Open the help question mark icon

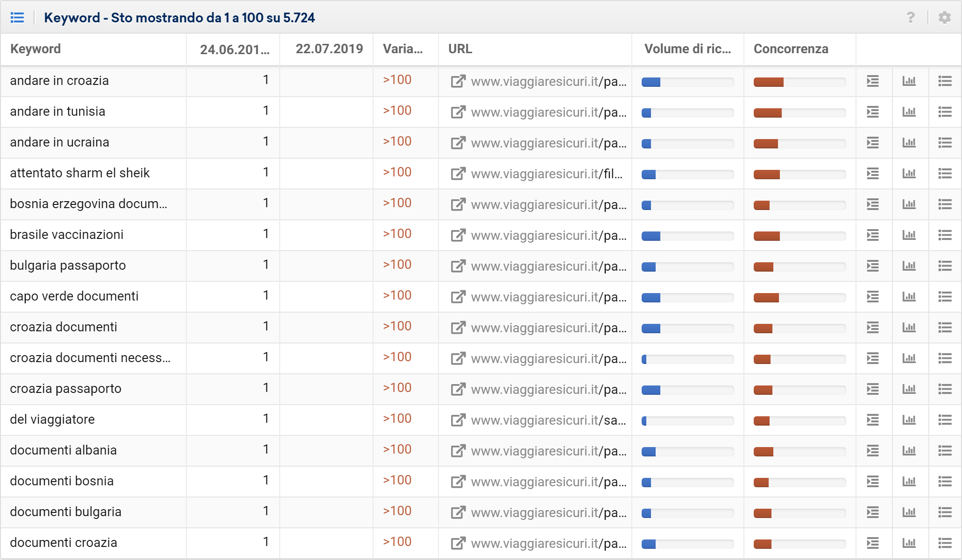(911, 18)
